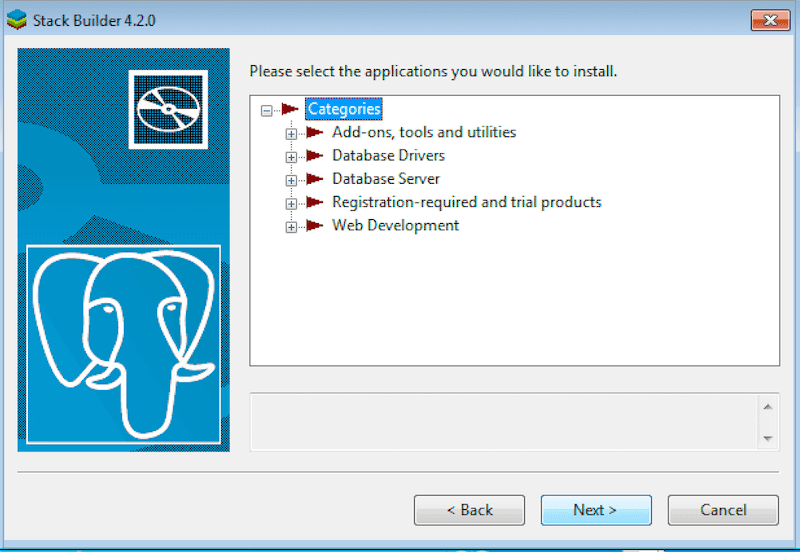Expand the Web Development category
Image resolution: width=800 pixels, height=552 pixels.
pyautogui.click(x=291, y=227)
